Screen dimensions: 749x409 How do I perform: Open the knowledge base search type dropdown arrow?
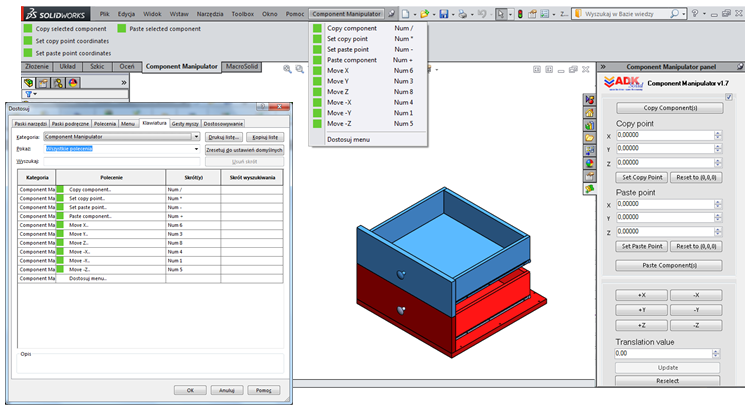click(684, 14)
